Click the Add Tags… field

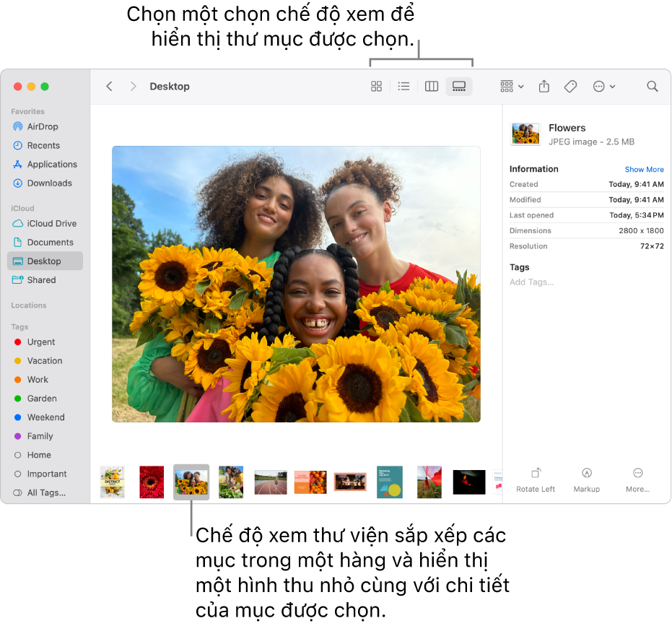[x=531, y=282]
